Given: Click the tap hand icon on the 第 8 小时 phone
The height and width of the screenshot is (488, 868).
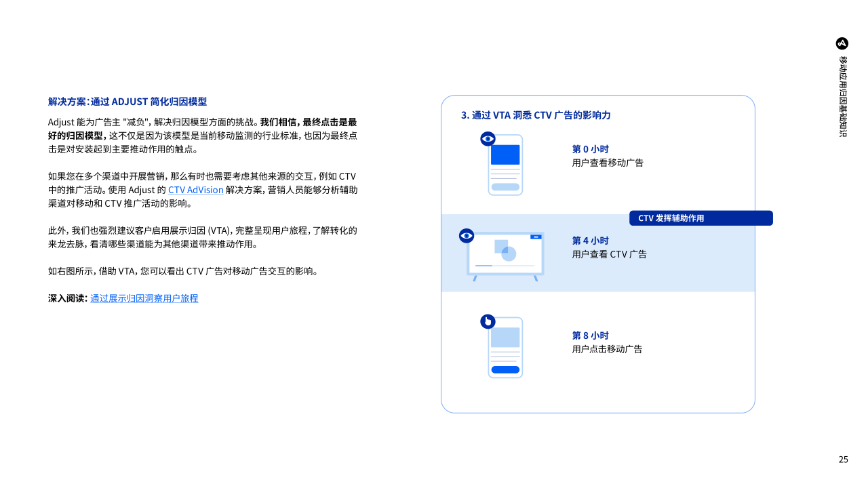Looking at the screenshot, I should coord(488,321).
